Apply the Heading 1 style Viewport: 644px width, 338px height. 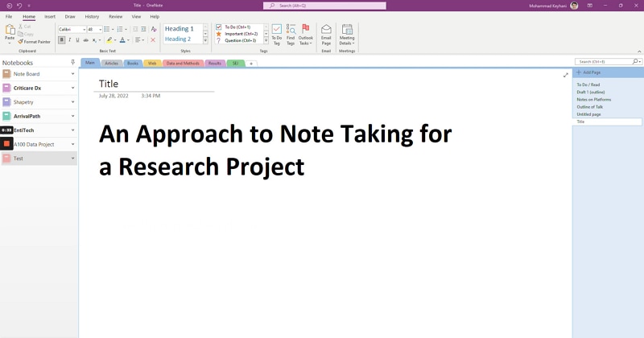(x=179, y=29)
